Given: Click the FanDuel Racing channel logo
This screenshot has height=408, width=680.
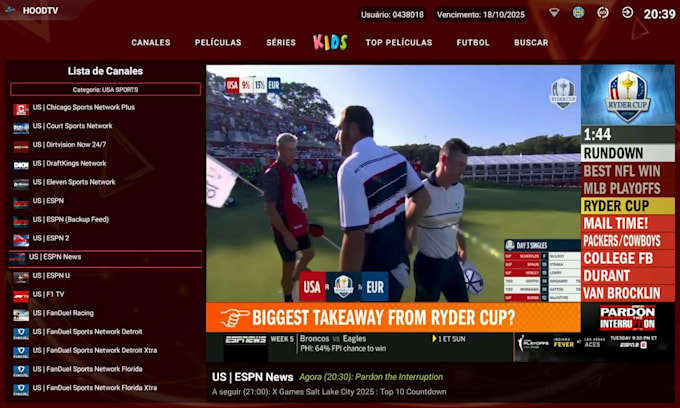Looking at the screenshot, I should pos(21,315).
